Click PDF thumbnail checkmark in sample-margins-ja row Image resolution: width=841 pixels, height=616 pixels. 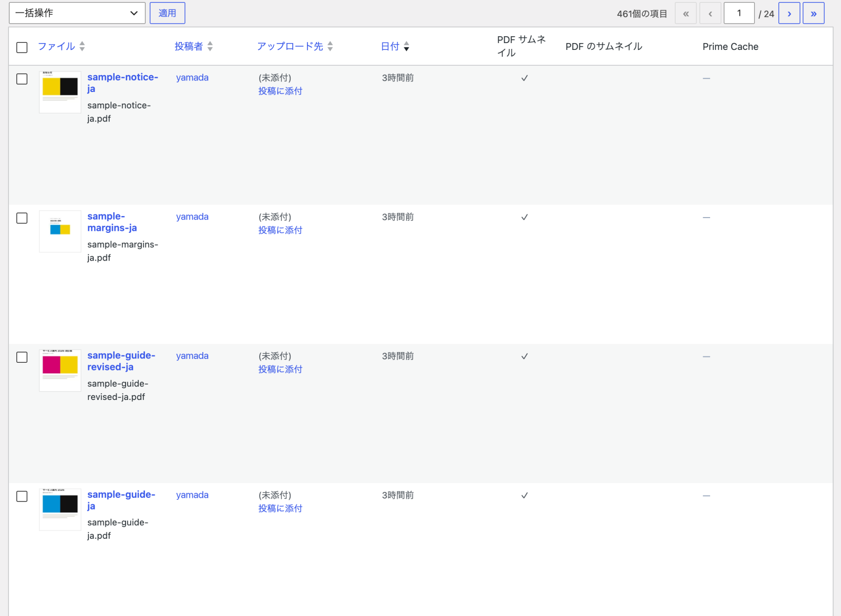point(525,217)
